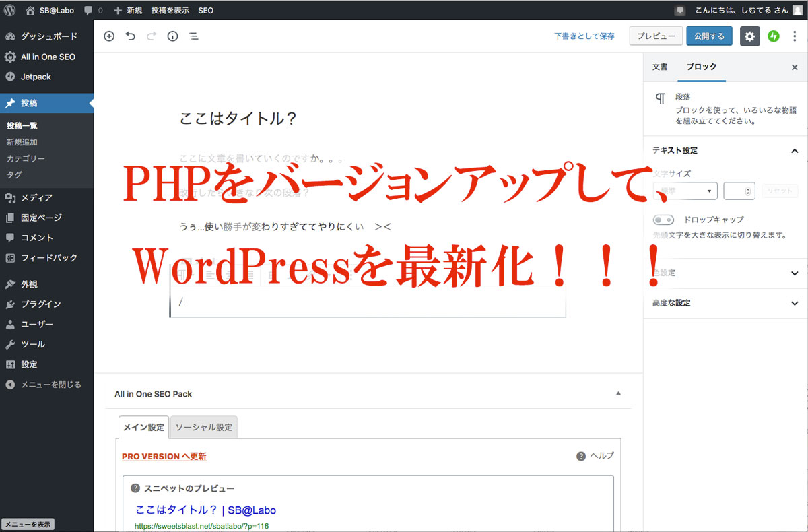Open メディア in the sidebar
The width and height of the screenshot is (808, 532).
(46, 197)
